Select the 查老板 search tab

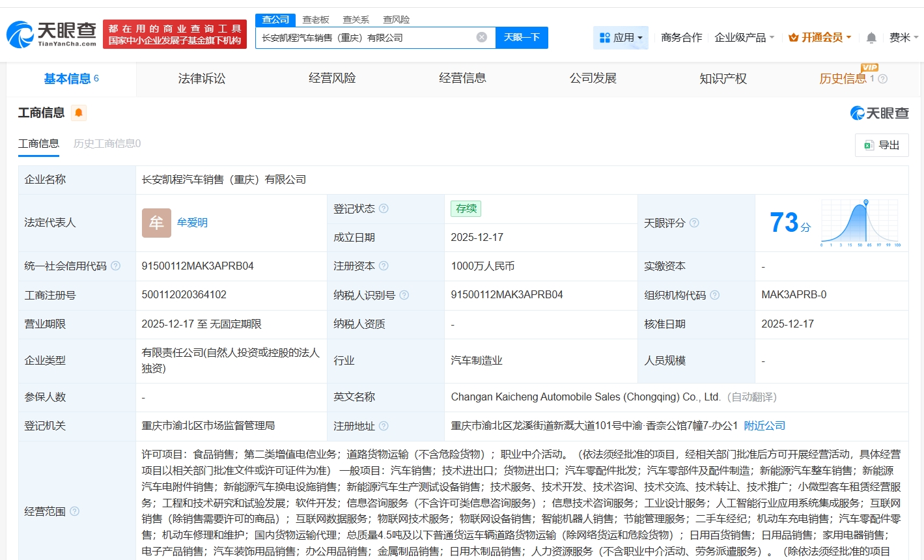click(x=316, y=20)
